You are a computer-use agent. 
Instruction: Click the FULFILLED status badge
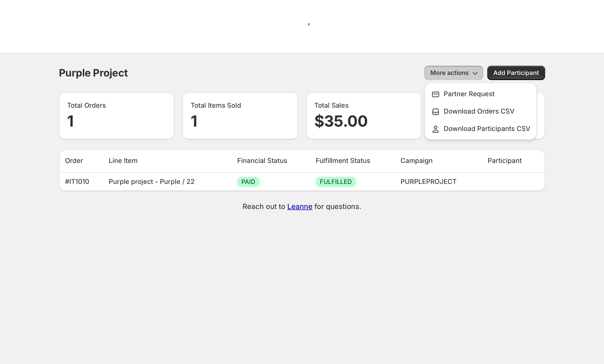[x=336, y=182]
